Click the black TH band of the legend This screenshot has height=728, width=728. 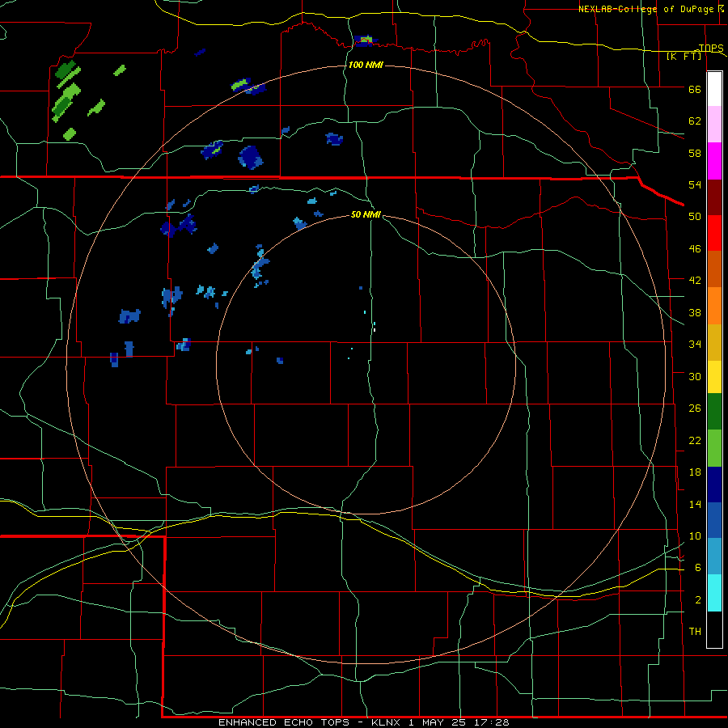(714, 629)
